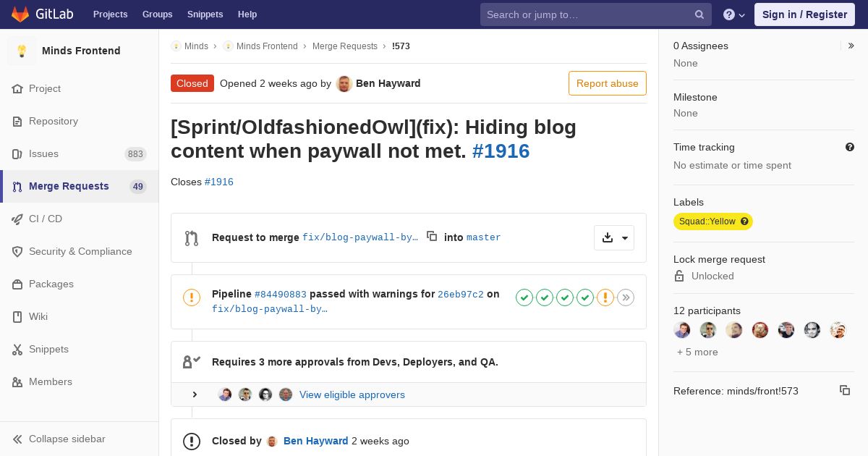The image size is (868, 456).
Task: Collapse the sidebar
Action: [x=80, y=439]
